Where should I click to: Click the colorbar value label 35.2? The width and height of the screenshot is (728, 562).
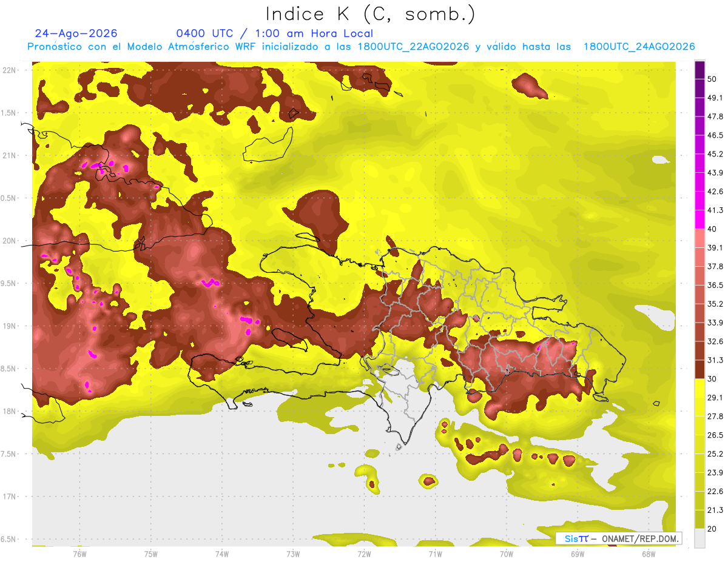point(715,304)
